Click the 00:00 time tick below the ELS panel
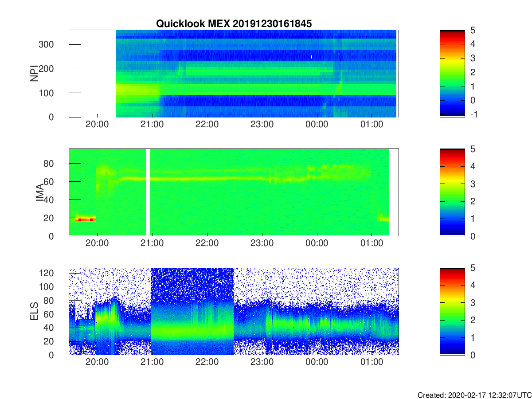The image size is (532, 399). tap(317, 362)
